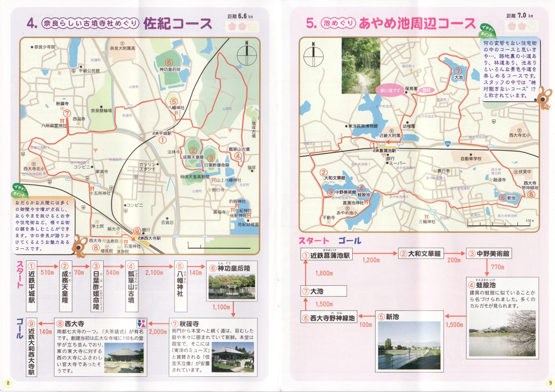Select map marker ④ above 蛙股池 on the map
Image resolution: width=555 pixels, height=392 pixels.
(x=361, y=189)
